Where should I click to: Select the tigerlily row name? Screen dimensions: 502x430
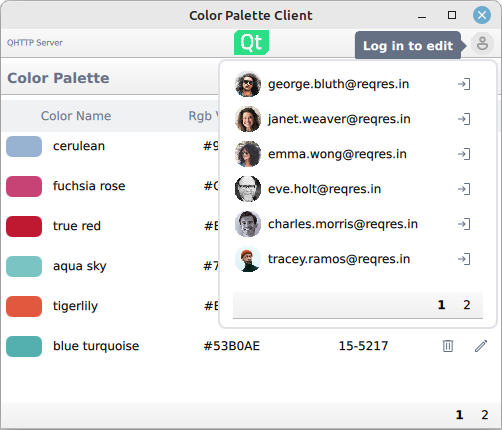76,306
